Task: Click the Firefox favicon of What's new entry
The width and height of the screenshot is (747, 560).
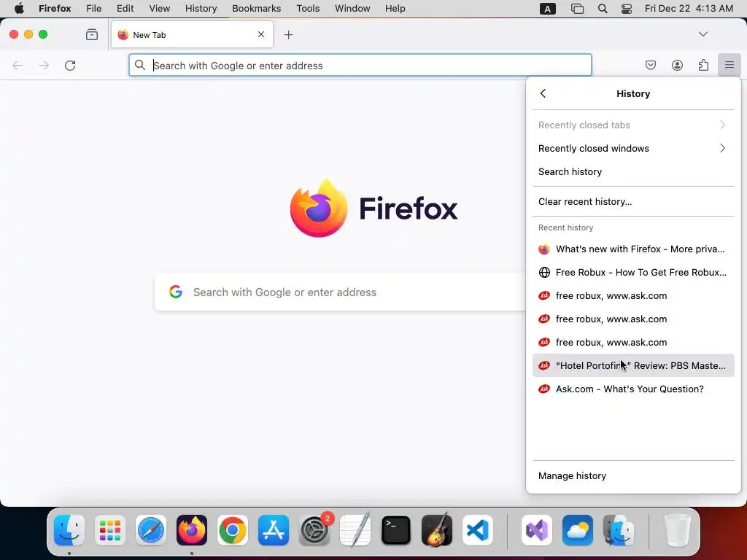Action: (x=544, y=249)
